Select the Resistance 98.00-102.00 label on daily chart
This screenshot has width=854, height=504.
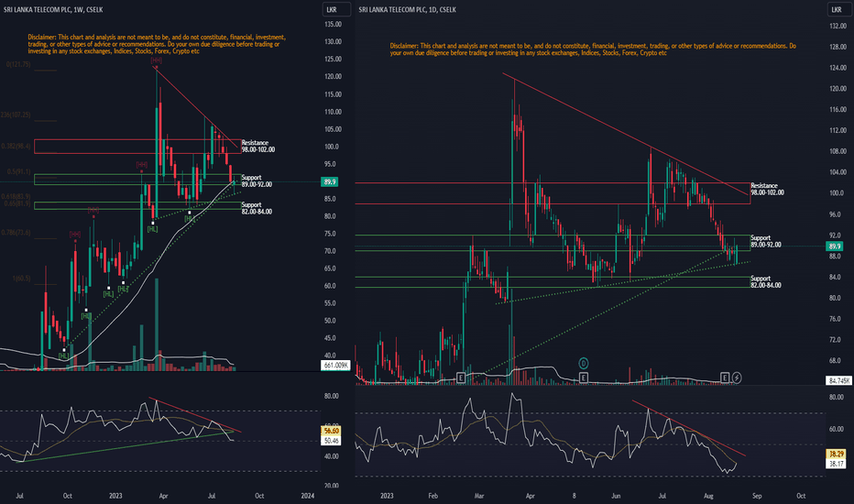[767, 189]
